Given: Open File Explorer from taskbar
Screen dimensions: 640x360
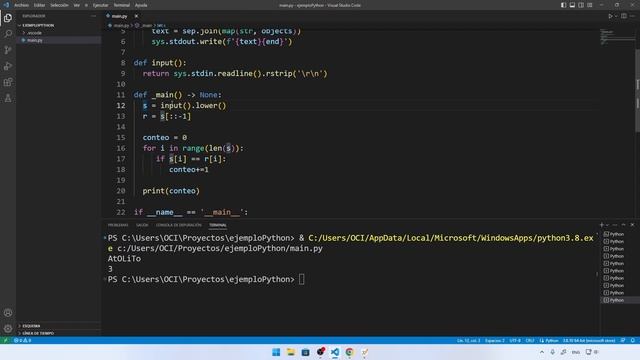Looking at the screenshot, I should pyautogui.click(x=291, y=352).
